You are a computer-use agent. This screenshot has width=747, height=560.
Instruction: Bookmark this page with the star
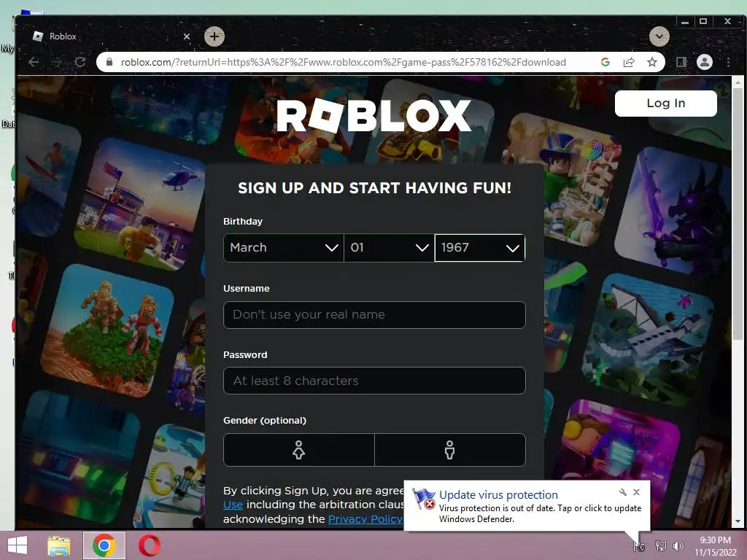[x=652, y=62]
